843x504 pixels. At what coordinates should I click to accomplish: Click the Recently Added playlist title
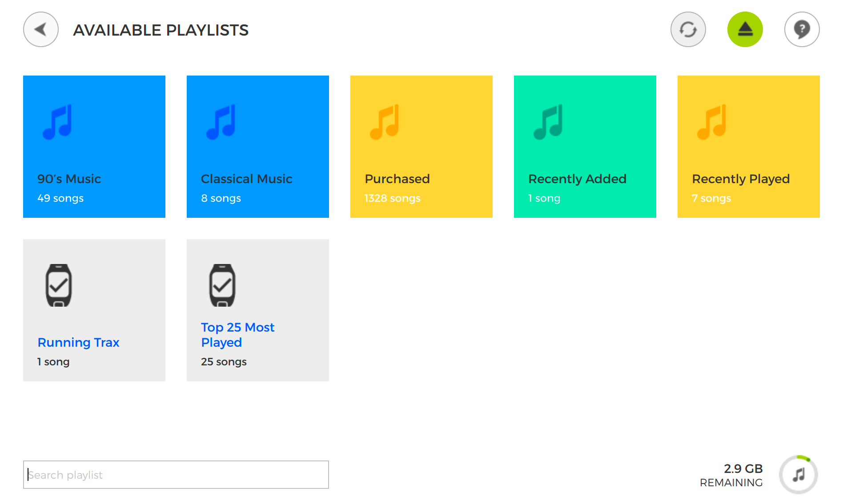pyautogui.click(x=577, y=179)
